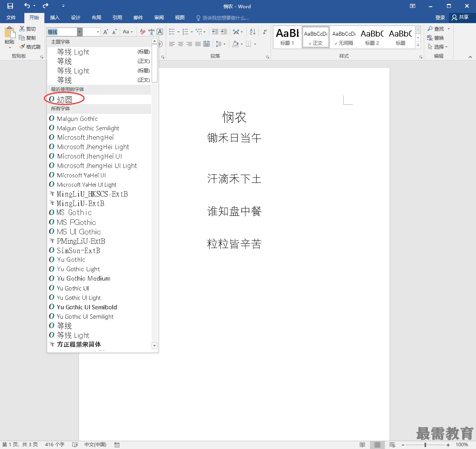
Task: Switch to the References (引用) tab
Action: tap(117, 18)
